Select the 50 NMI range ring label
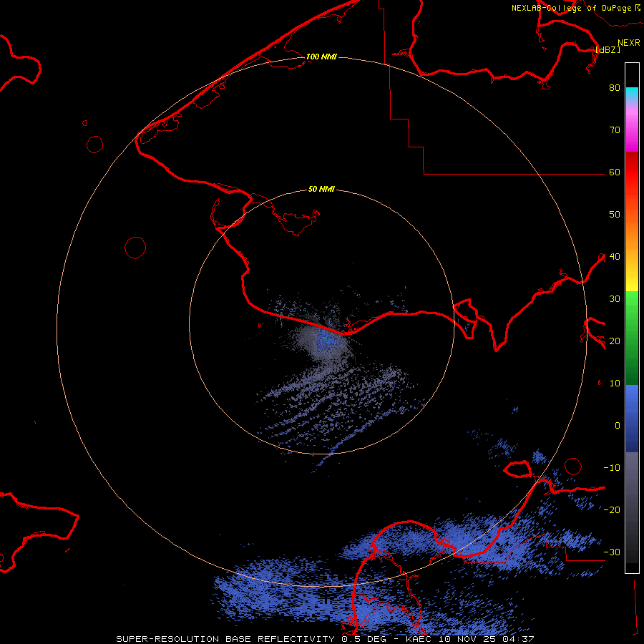 point(321,189)
